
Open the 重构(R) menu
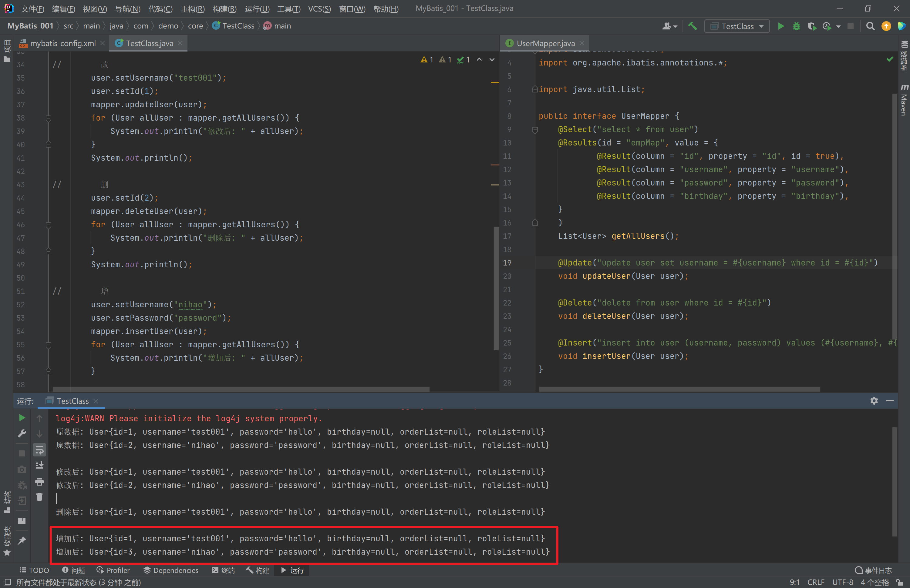pos(193,8)
